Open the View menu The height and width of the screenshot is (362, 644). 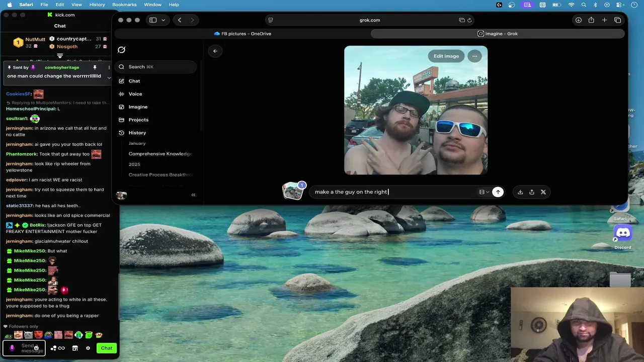76,5
